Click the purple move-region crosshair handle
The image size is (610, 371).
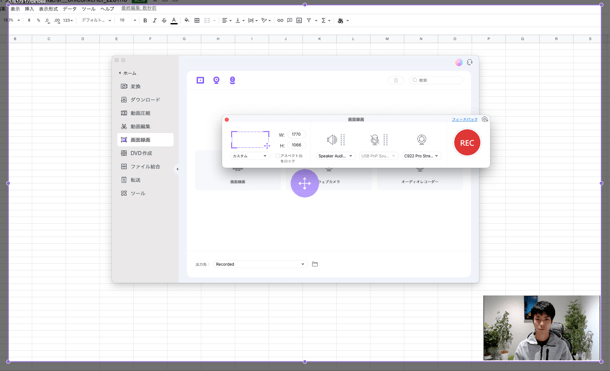click(x=305, y=183)
